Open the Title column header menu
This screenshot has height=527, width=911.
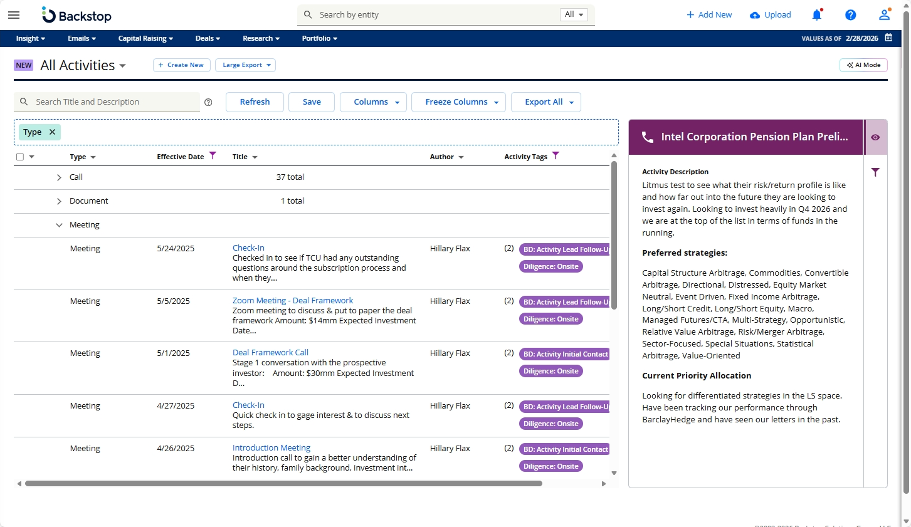[254, 157]
